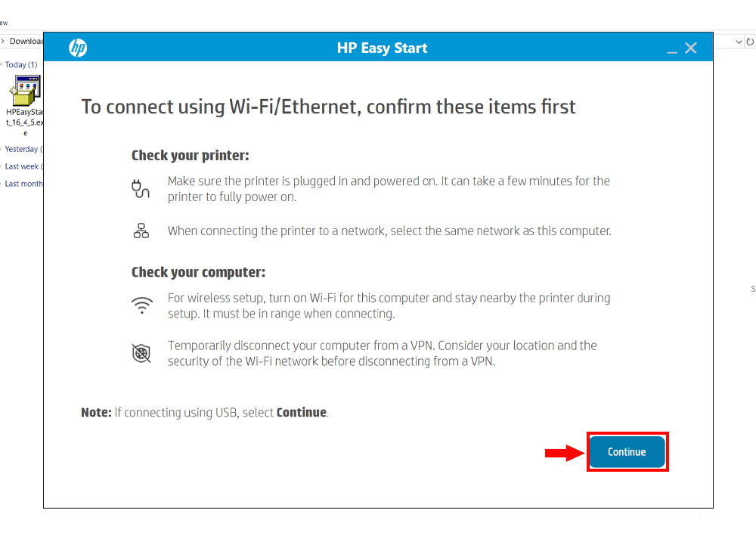Click the Wi-Fi signal icon
Image resolution: width=756 pixels, height=536 pixels.
[141, 305]
